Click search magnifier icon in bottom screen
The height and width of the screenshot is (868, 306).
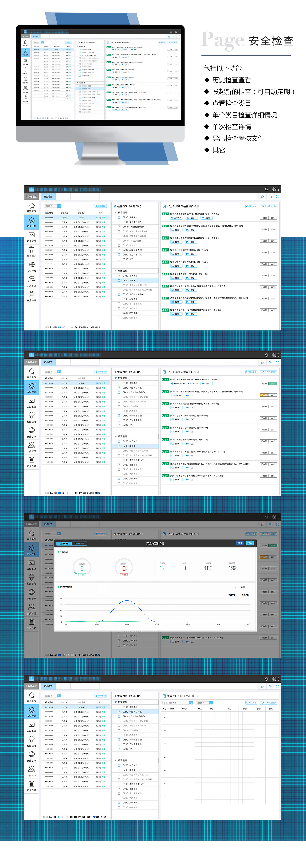click(191, 703)
